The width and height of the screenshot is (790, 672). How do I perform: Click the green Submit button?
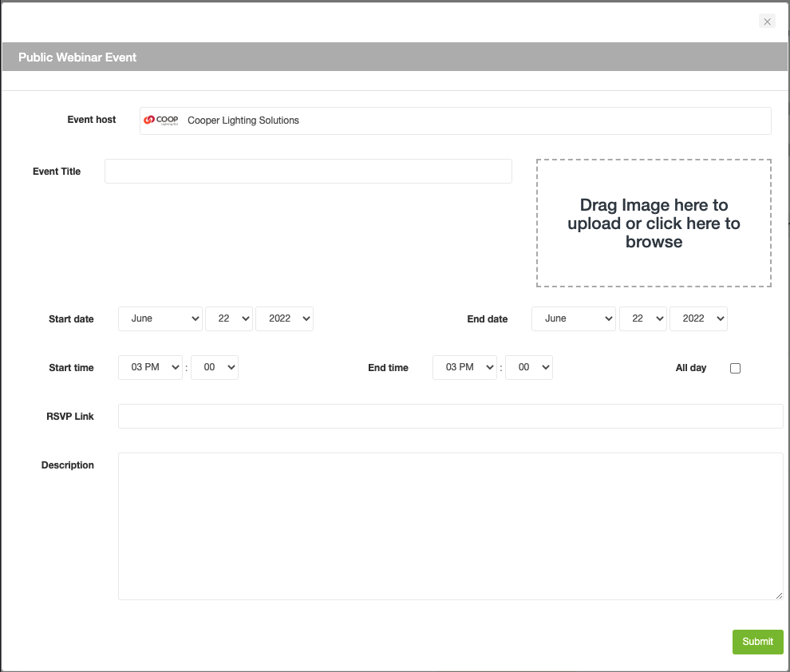(757, 642)
